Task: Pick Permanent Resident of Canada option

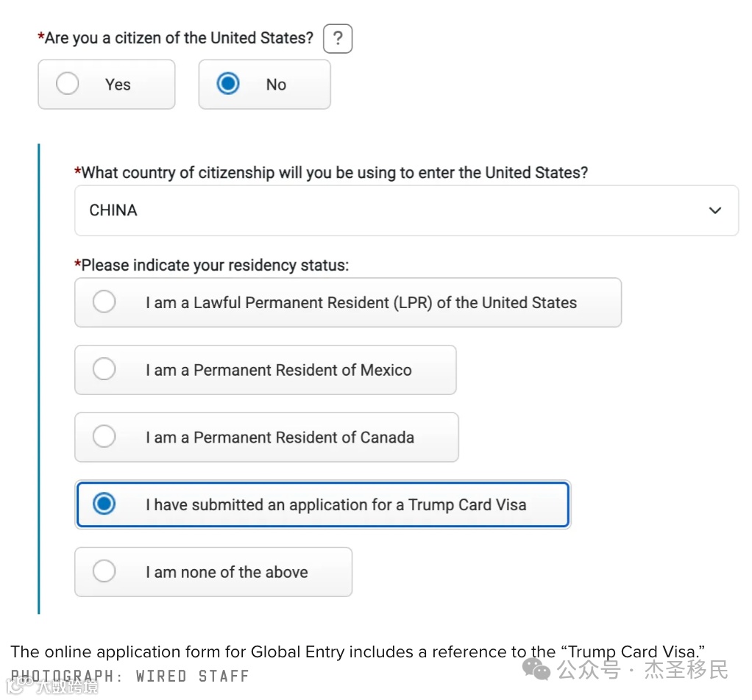Action: pyautogui.click(x=104, y=438)
